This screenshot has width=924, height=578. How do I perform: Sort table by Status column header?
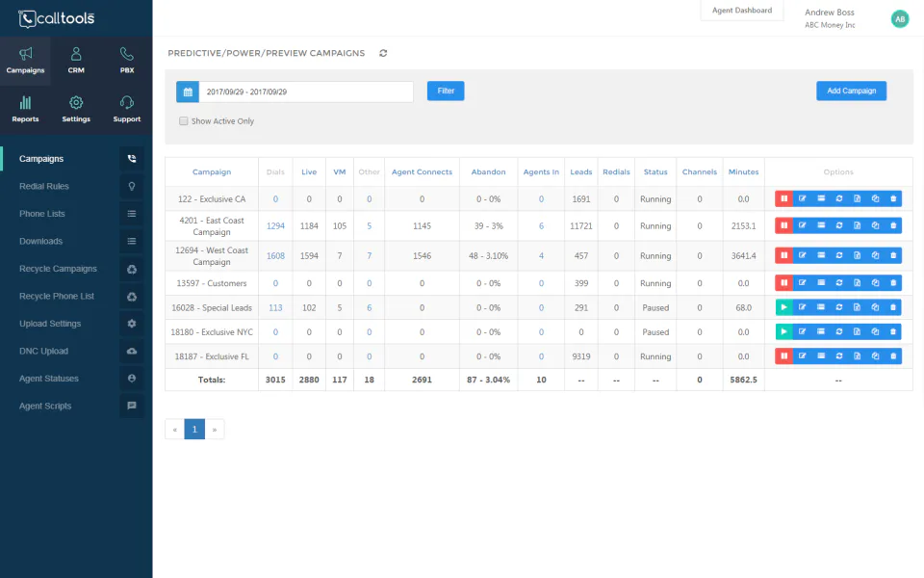click(655, 171)
